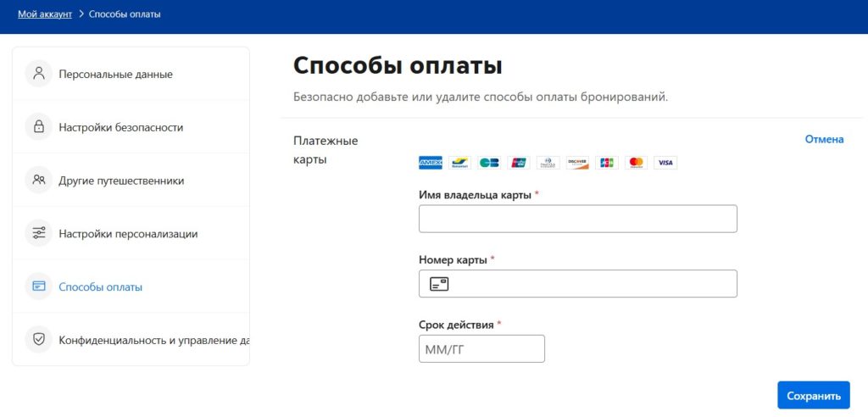Click the sliders icon beside Настройки персонализации
The height and width of the screenshot is (417, 868).
click(39, 233)
